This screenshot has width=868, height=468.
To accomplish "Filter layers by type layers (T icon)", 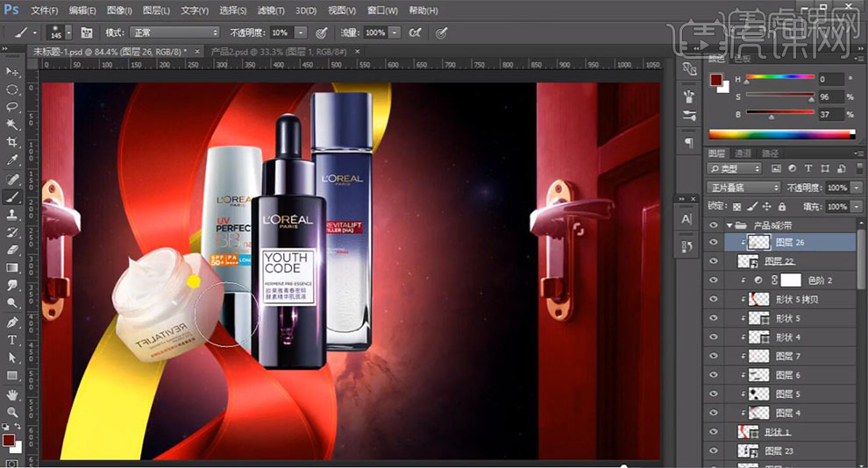I will pyautogui.click(x=808, y=168).
